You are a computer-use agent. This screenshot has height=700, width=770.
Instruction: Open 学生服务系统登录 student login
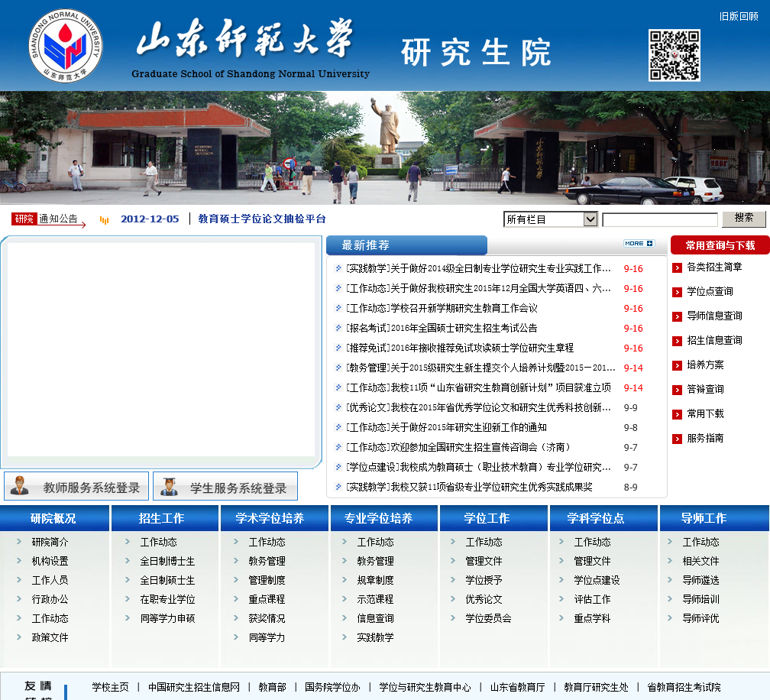225,486
